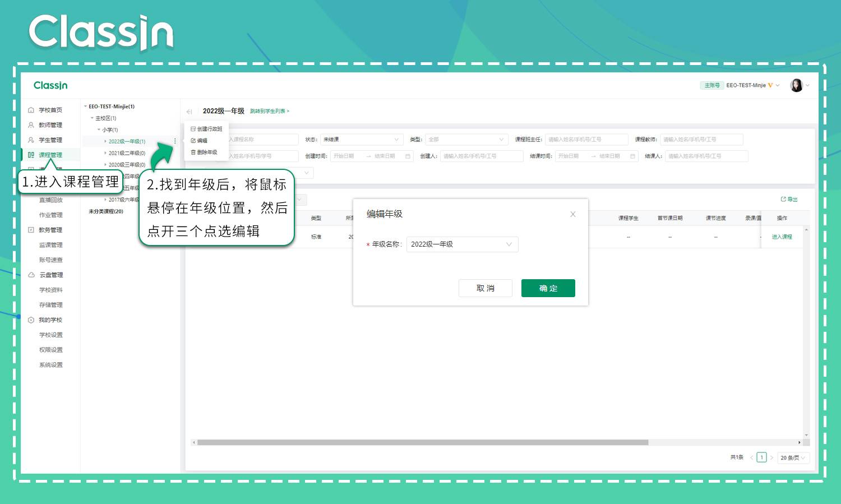This screenshot has width=841, height=504.
Task: Open 教师管理 in the sidebar
Action: (50, 125)
